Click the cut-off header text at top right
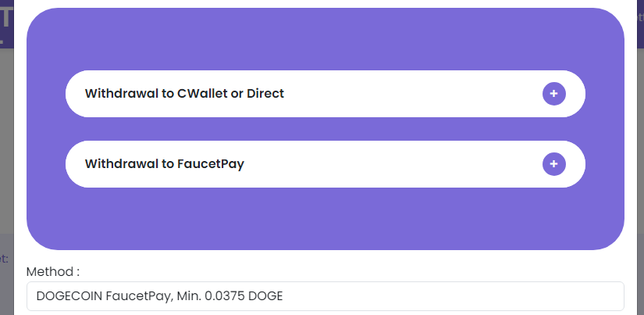644x315 pixels. [x=638, y=17]
